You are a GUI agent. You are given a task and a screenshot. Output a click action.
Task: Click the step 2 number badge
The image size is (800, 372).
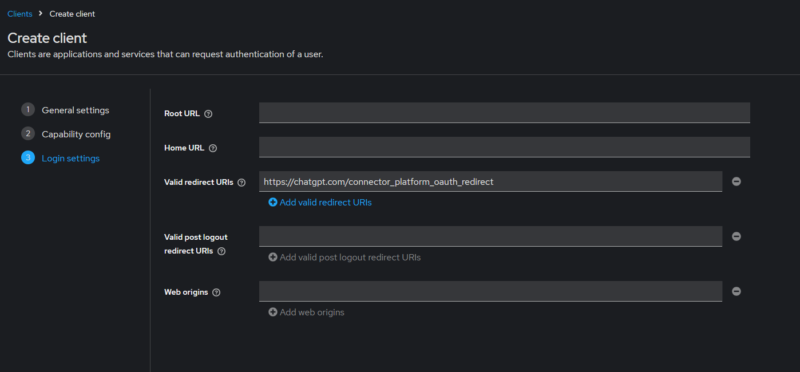(28, 134)
